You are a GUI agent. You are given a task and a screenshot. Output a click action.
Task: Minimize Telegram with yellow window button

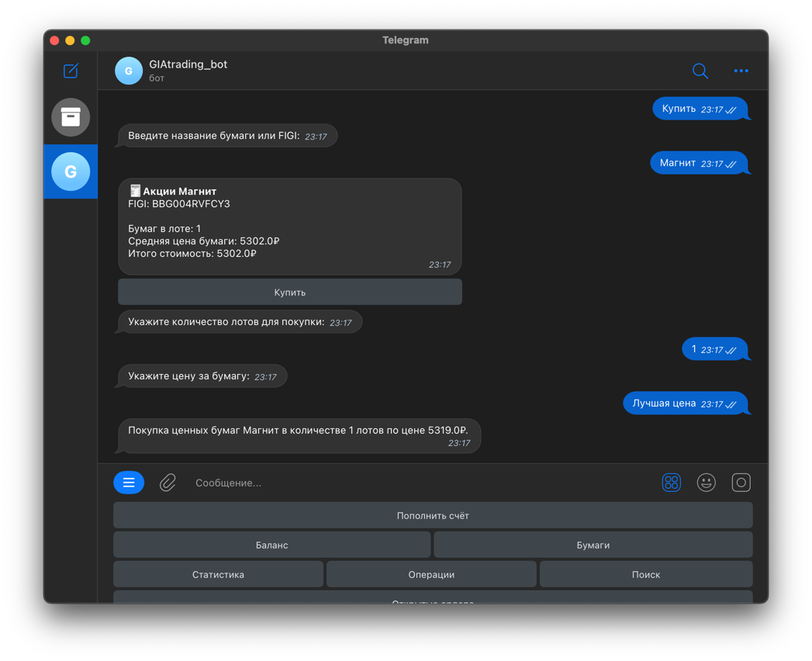tap(70, 40)
